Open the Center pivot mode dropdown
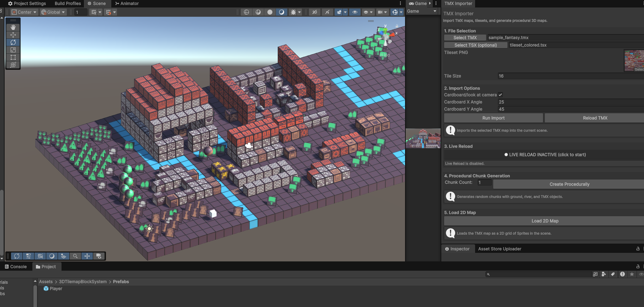644x307 pixels. pos(24,12)
